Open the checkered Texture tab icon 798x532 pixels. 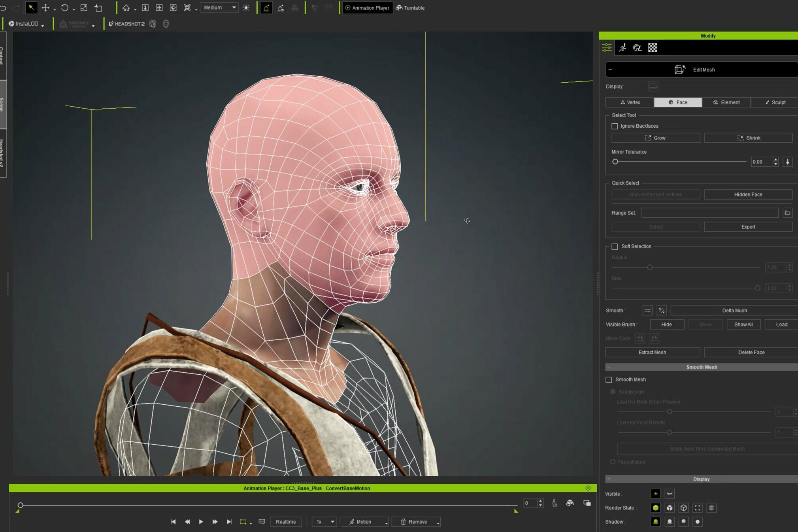tap(653, 47)
